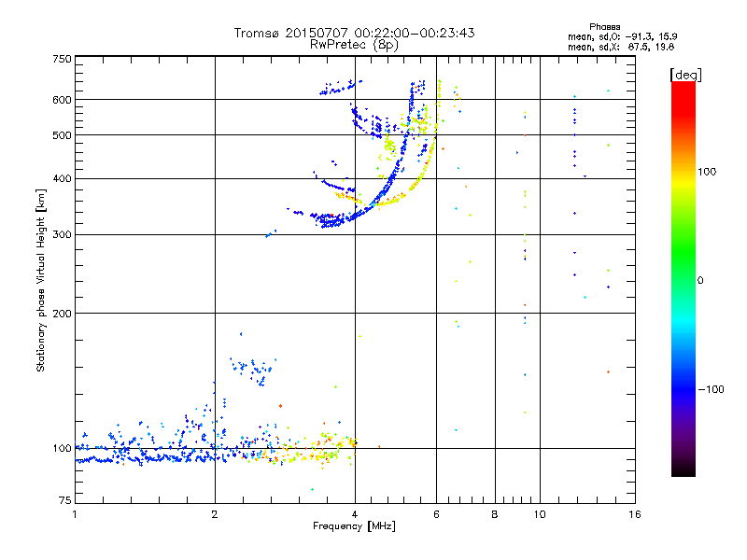
Task: Click the y-axis tick label '200'
Action: pyautogui.click(x=62, y=314)
